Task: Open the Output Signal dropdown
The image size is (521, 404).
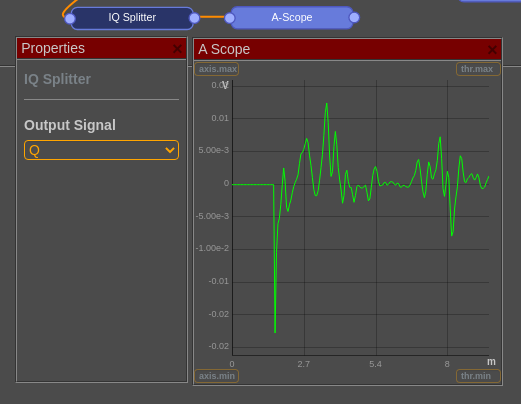Action: click(101, 150)
